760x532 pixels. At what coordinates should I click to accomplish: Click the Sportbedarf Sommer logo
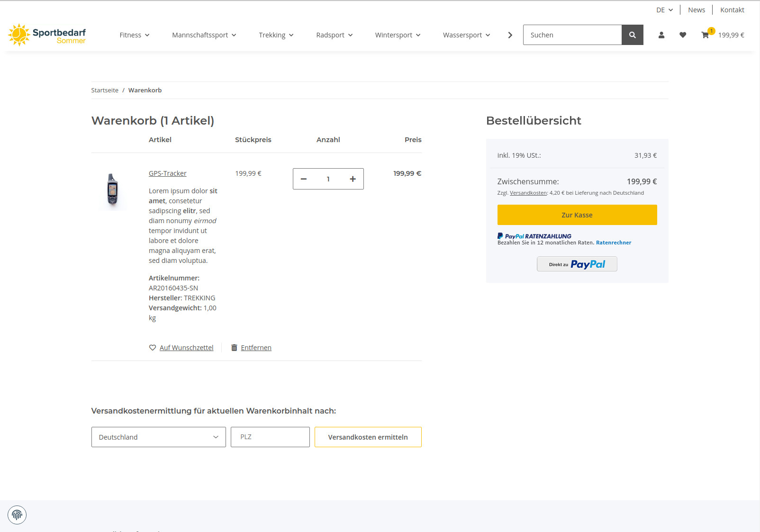[47, 35]
